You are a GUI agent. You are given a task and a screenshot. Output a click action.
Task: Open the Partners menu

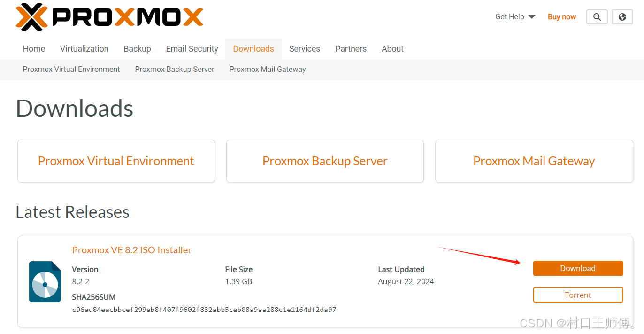pos(351,49)
